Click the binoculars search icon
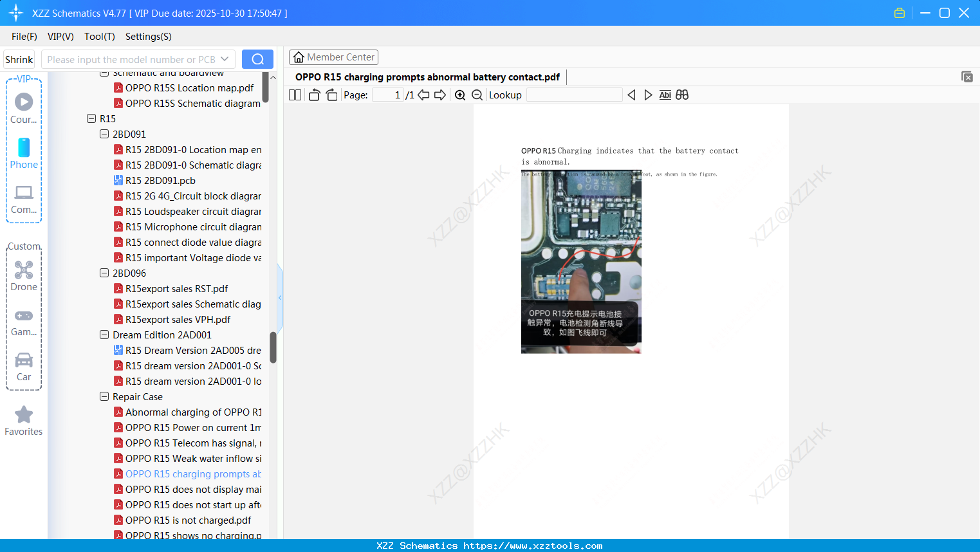Screen dimensions: 980x552 pyautogui.click(x=682, y=95)
